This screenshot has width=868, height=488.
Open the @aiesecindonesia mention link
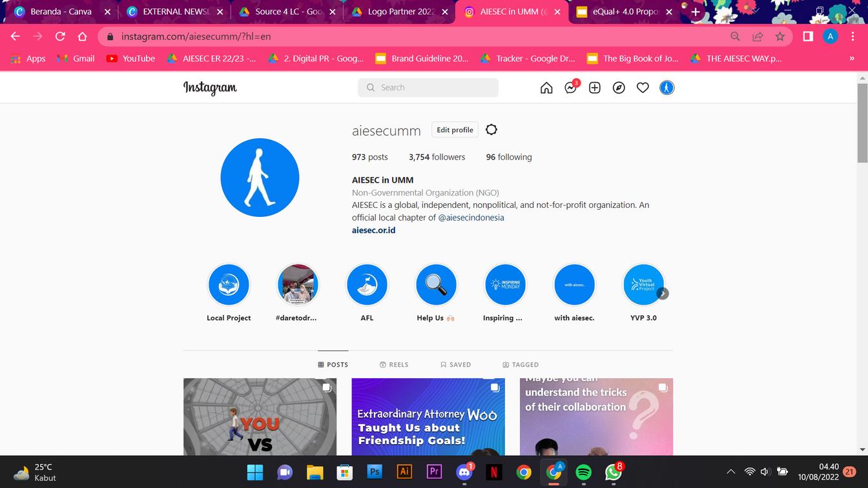[x=471, y=218]
